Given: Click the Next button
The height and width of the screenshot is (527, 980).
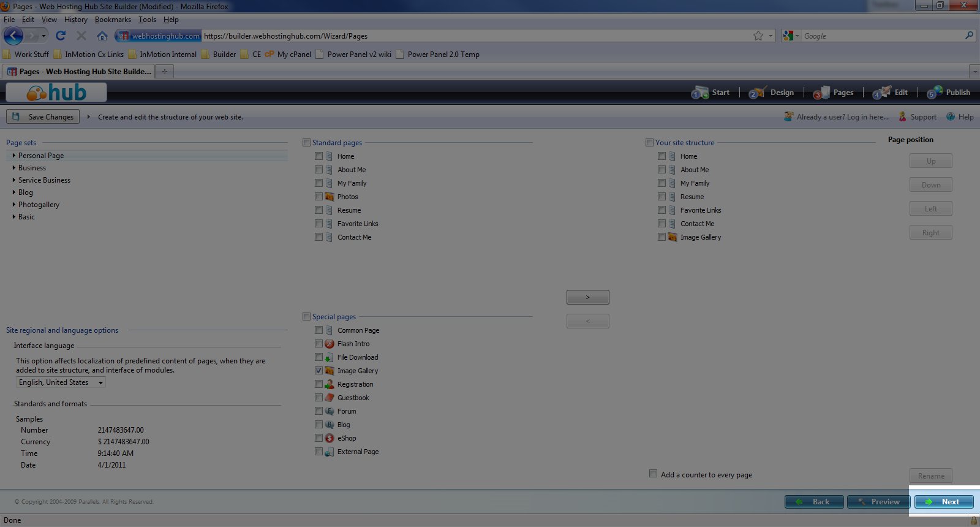Looking at the screenshot, I should [943, 502].
